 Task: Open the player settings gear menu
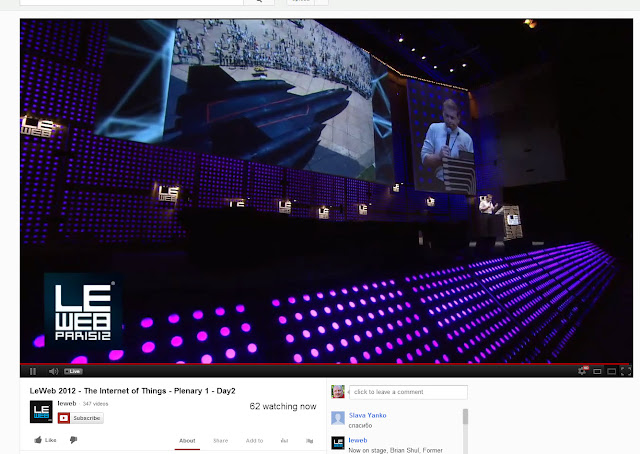pyautogui.click(x=583, y=371)
